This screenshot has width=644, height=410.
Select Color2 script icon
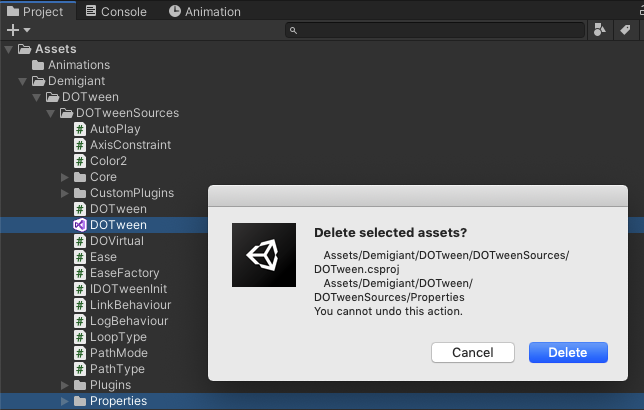[x=80, y=161]
